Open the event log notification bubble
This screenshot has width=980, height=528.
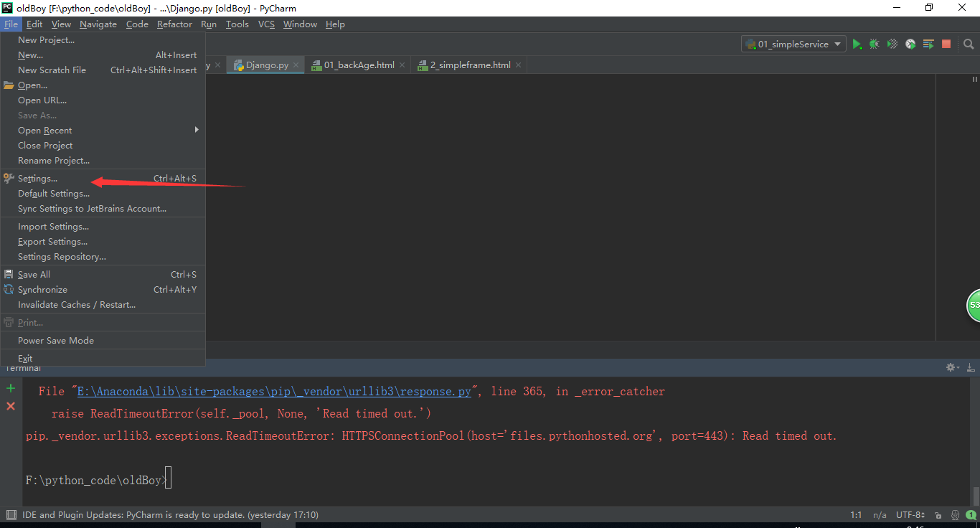971,515
